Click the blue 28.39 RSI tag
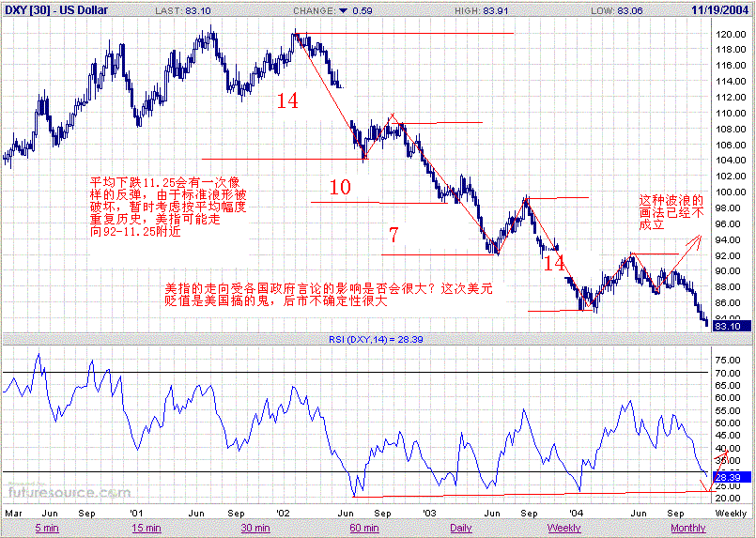 (732, 477)
